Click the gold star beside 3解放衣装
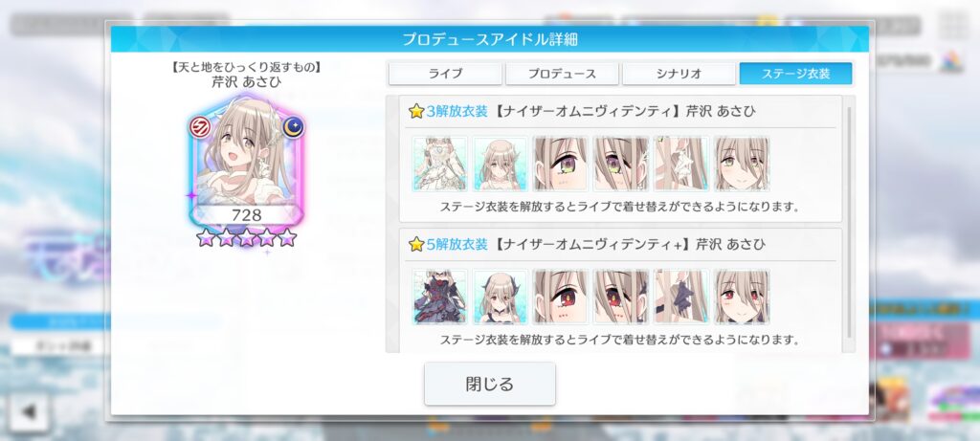This screenshot has width=980, height=441. [416, 112]
